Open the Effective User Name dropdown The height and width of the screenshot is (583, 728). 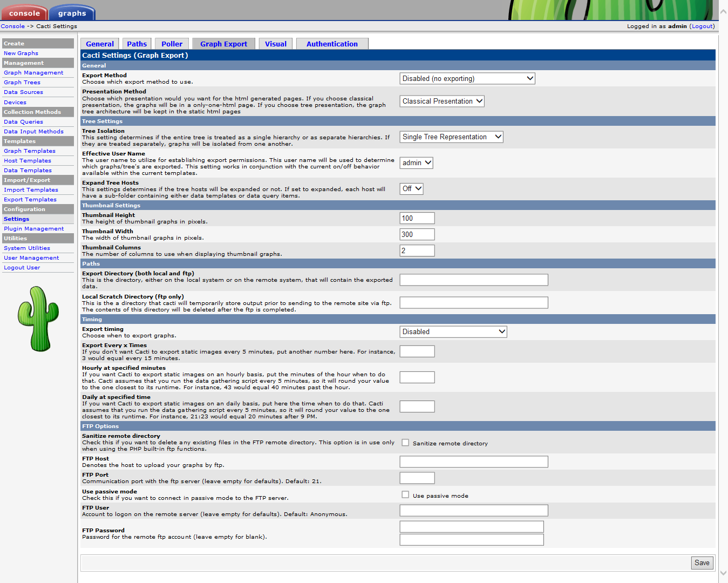click(x=416, y=162)
